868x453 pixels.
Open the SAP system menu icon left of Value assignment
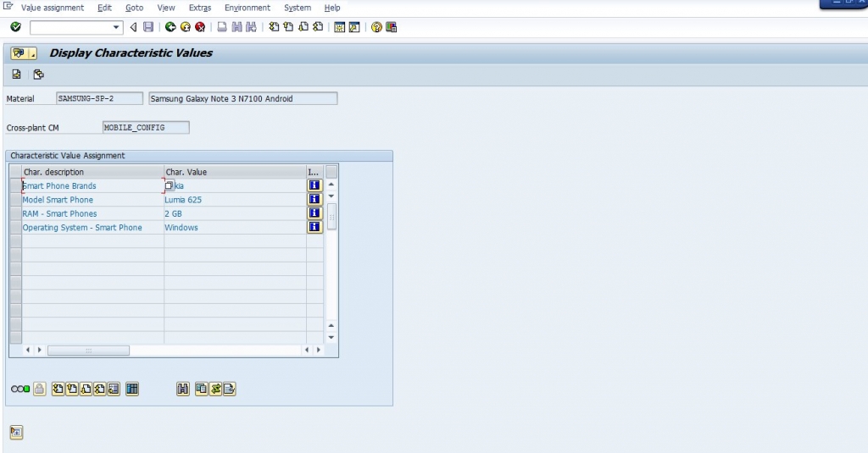point(8,6)
